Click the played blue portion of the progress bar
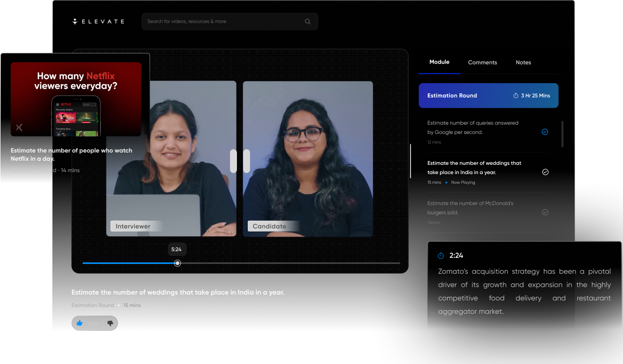 coord(129,263)
